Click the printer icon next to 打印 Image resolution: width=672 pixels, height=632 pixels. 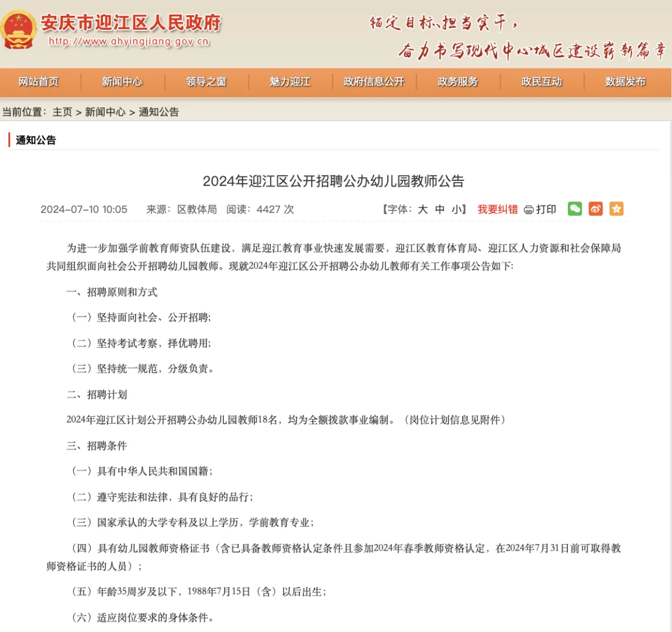point(528,209)
